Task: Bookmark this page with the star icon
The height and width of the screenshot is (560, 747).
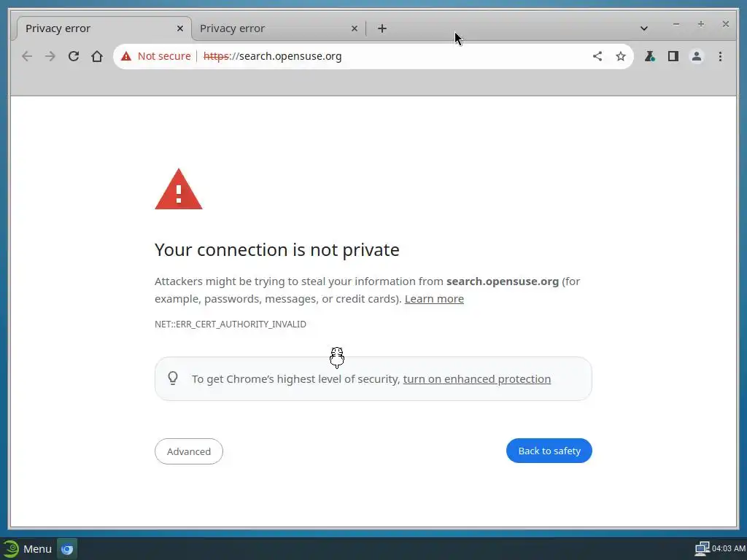Action: pos(621,56)
